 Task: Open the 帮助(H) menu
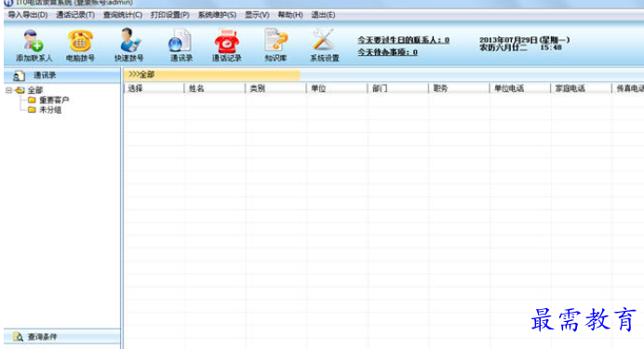pos(290,15)
